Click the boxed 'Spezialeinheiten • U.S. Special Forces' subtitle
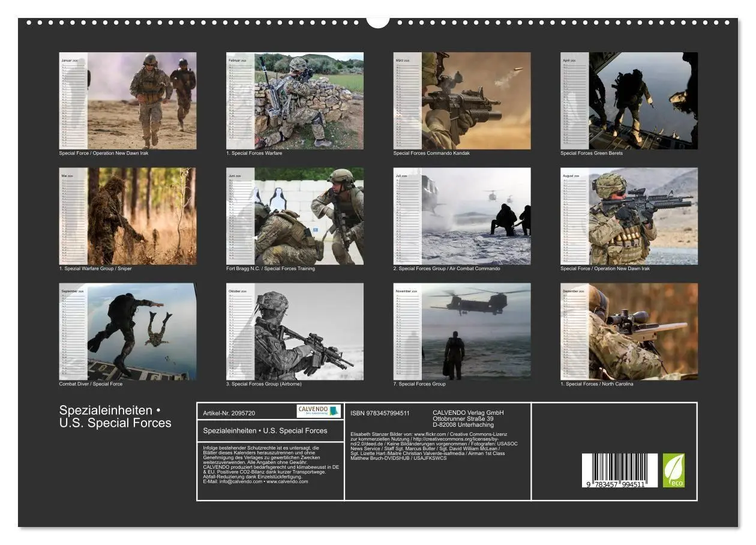 pos(265,430)
